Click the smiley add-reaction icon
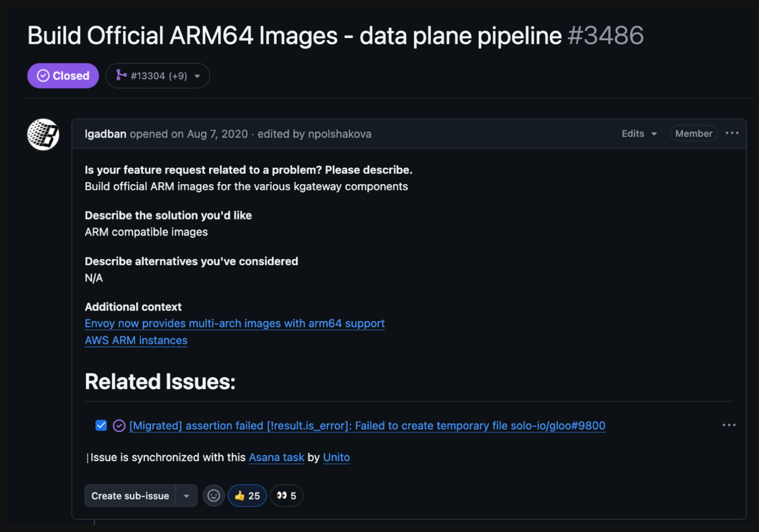The image size is (759, 532). [213, 495]
